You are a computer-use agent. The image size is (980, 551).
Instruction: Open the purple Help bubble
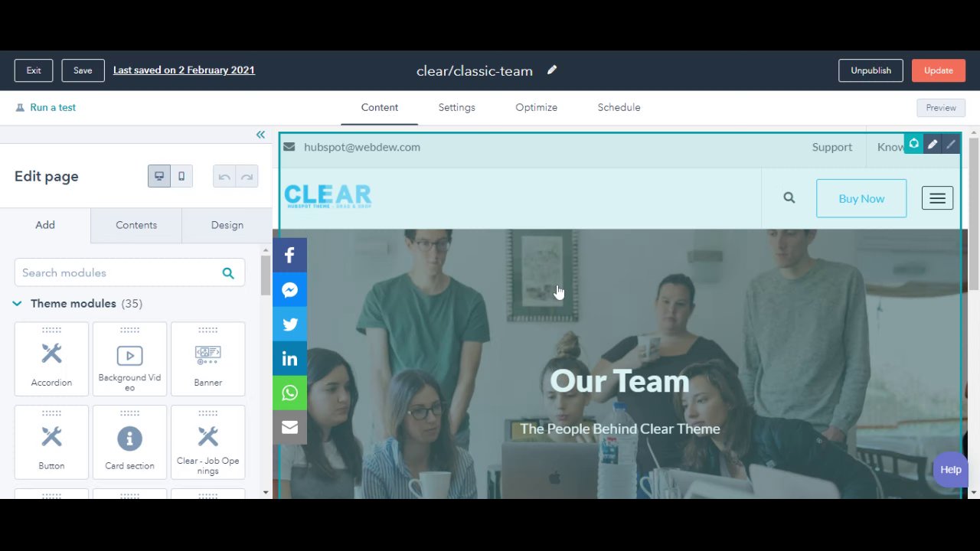(951, 470)
